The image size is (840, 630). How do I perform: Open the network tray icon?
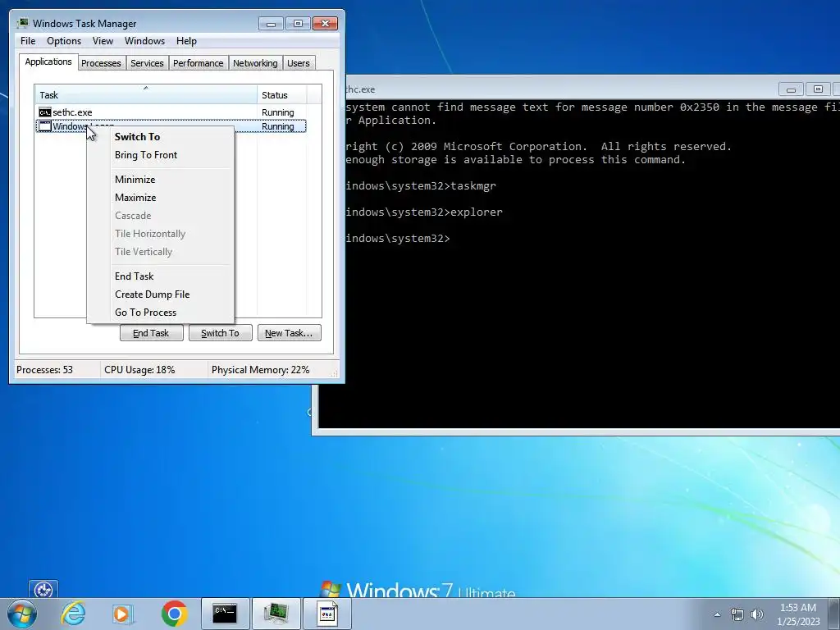(x=737, y=614)
